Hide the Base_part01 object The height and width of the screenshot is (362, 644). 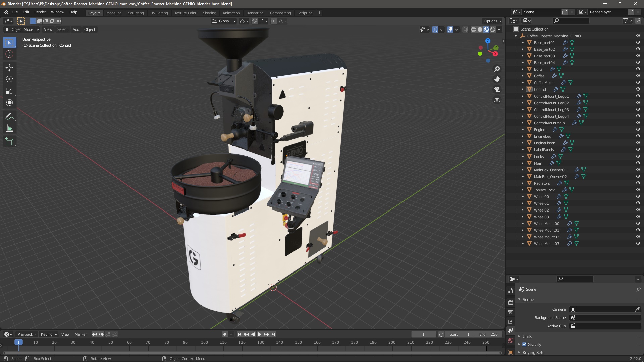pyautogui.click(x=638, y=42)
